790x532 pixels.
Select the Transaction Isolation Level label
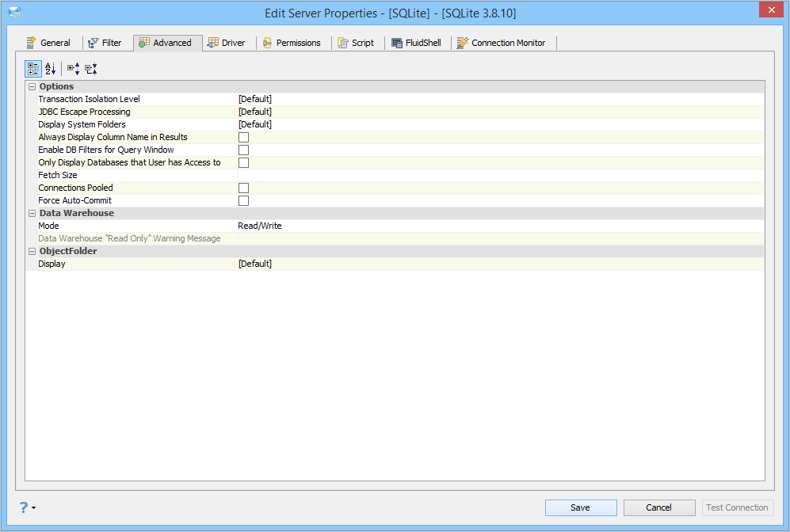(x=90, y=99)
